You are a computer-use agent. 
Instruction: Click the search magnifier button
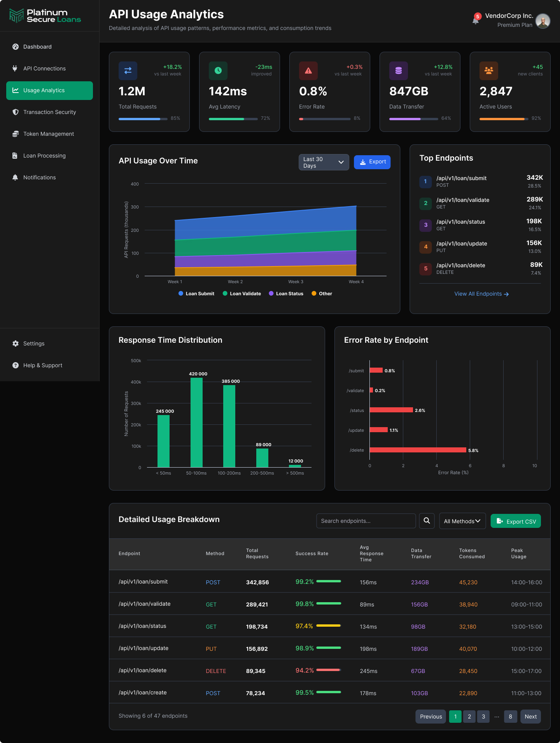(427, 521)
